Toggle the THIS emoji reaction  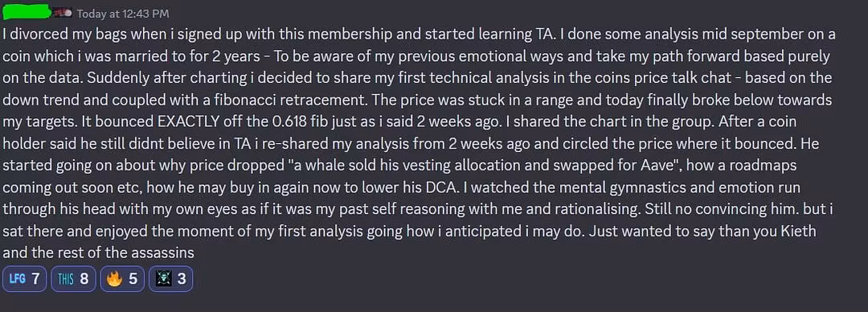pyautogui.click(x=73, y=279)
